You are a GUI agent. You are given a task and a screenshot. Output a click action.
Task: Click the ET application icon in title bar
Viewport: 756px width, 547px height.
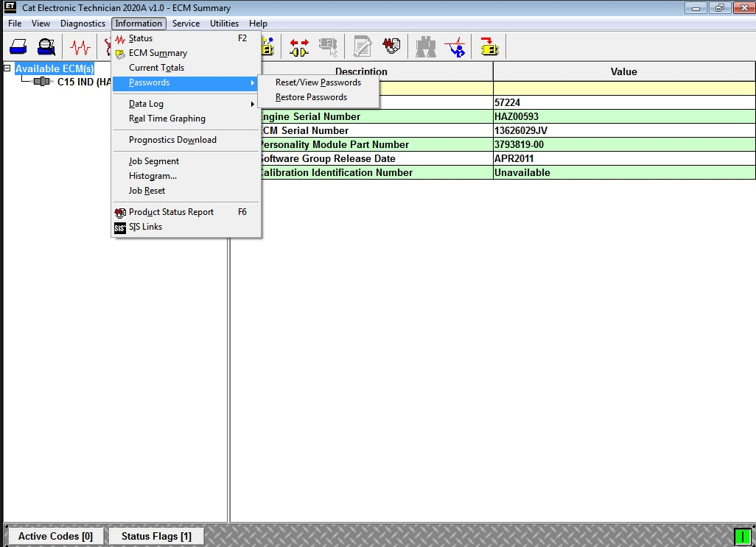click(10, 7)
